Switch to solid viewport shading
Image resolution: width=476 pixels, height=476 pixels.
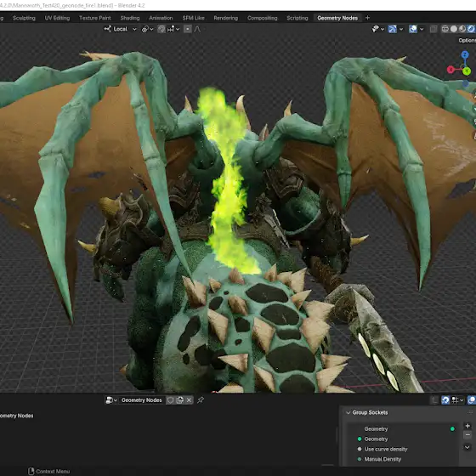pos(454,29)
